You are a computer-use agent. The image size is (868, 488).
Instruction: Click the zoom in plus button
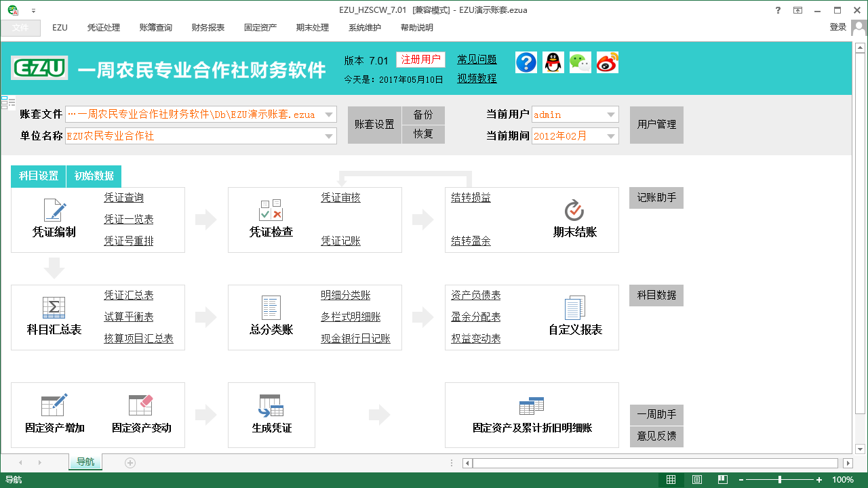pos(819,480)
